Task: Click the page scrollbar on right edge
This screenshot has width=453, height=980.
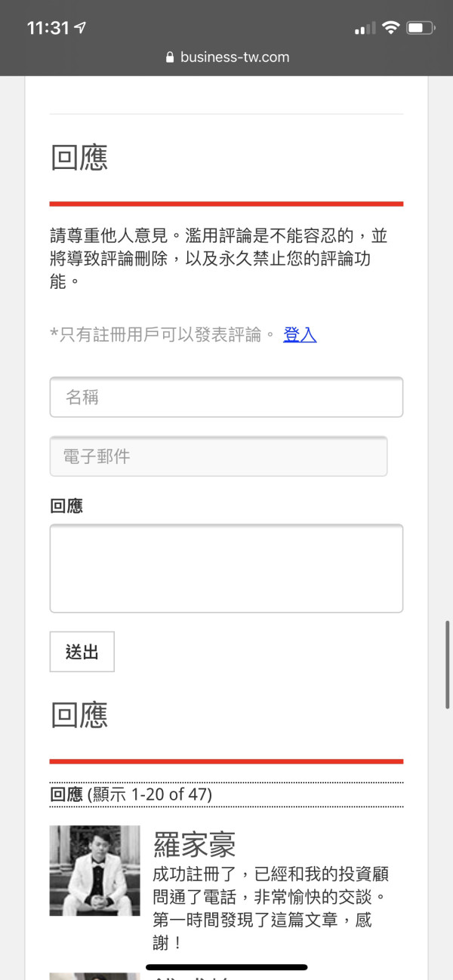Action: pos(448,665)
